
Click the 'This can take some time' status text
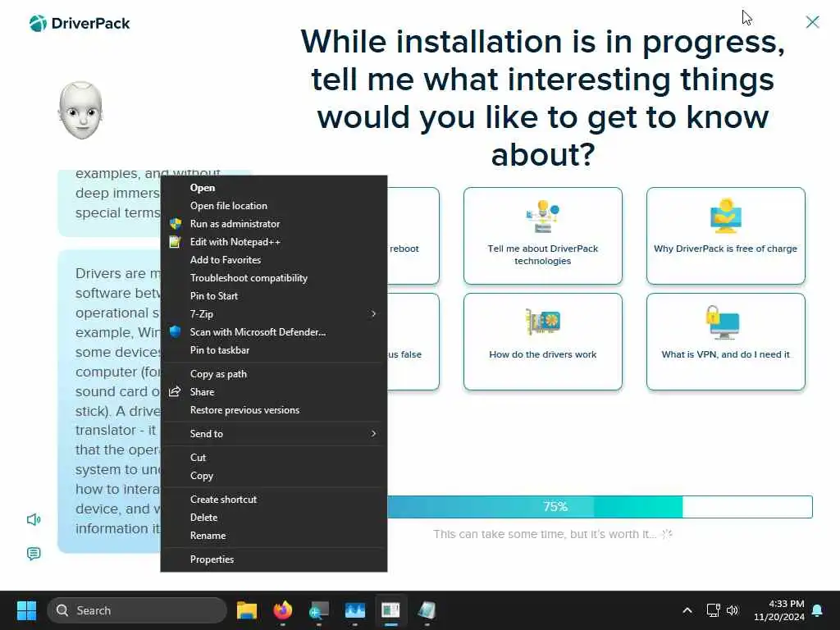coord(545,534)
